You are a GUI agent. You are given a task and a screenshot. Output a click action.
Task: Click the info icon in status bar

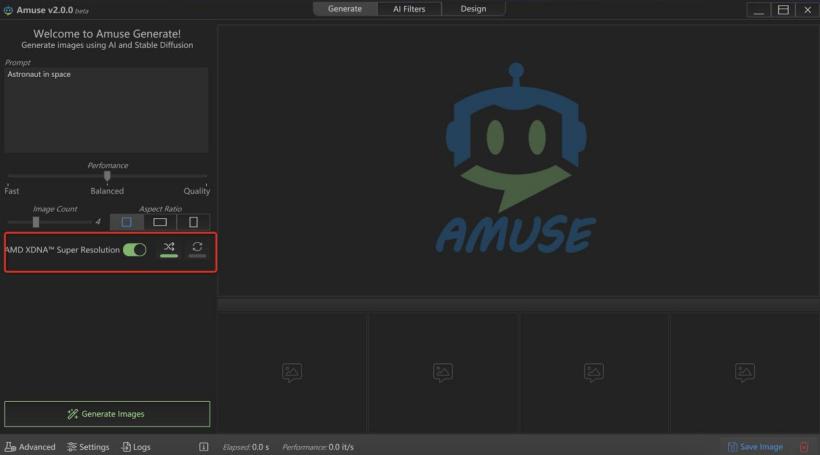(x=204, y=447)
